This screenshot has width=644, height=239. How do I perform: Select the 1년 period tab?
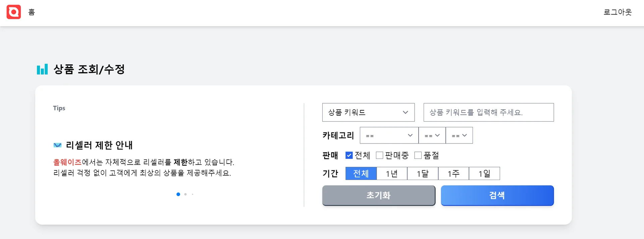click(x=391, y=173)
